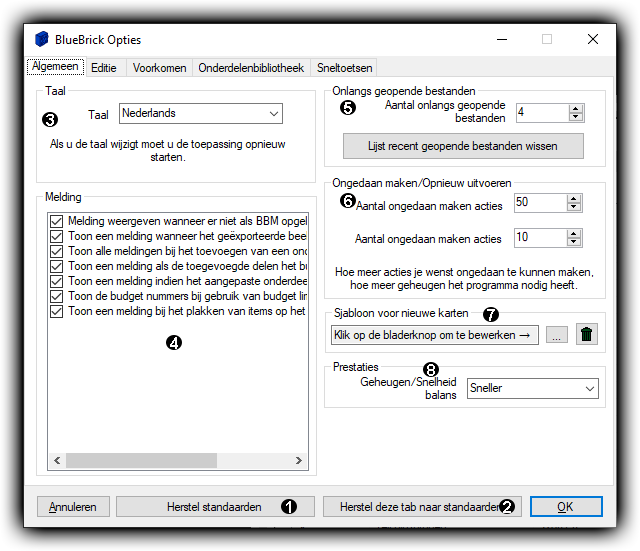
Task: Confirm with the OK button
Action: tap(566, 507)
